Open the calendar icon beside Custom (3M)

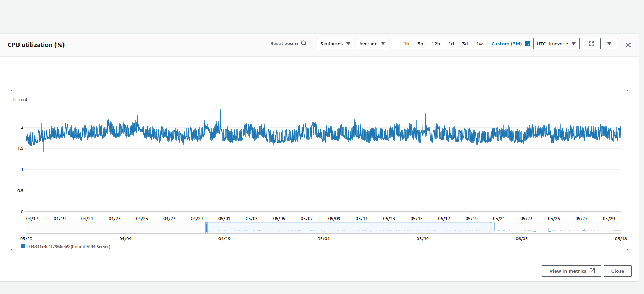click(528, 44)
